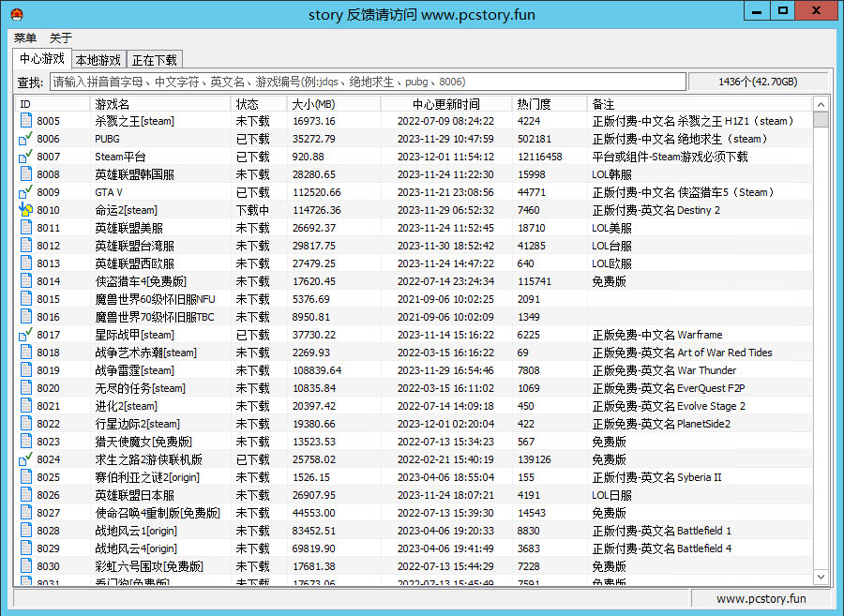Click the file icon for 赛伯利亚之谜2[origin]
The image size is (844, 616).
click(26, 476)
